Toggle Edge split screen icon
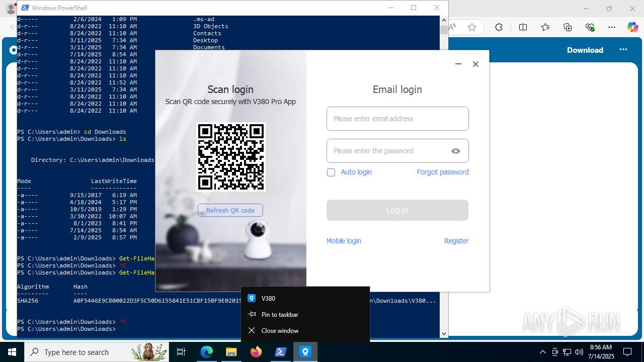The height and width of the screenshot is (362, 644). click(x=523, y=27)
